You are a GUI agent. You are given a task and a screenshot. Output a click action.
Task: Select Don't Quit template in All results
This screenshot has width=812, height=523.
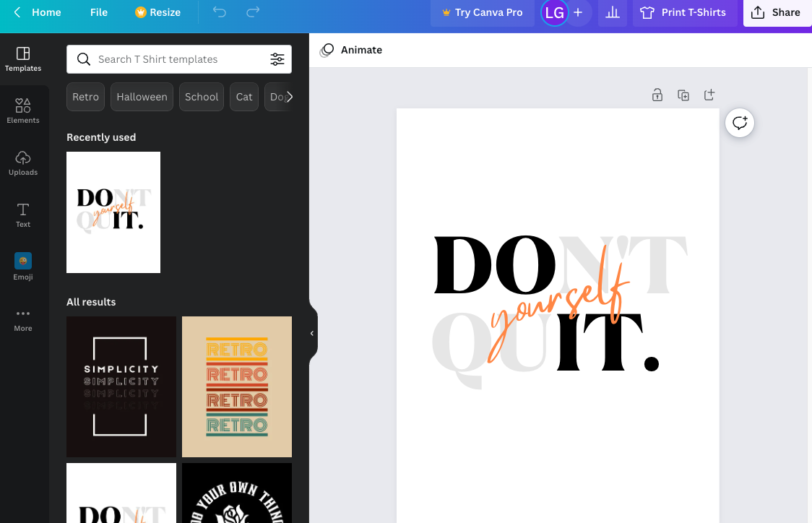click(121, 493)
